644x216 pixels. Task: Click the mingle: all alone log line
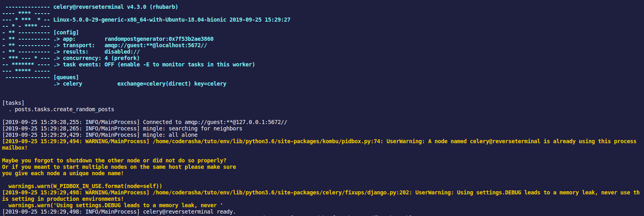pos(100,135)
